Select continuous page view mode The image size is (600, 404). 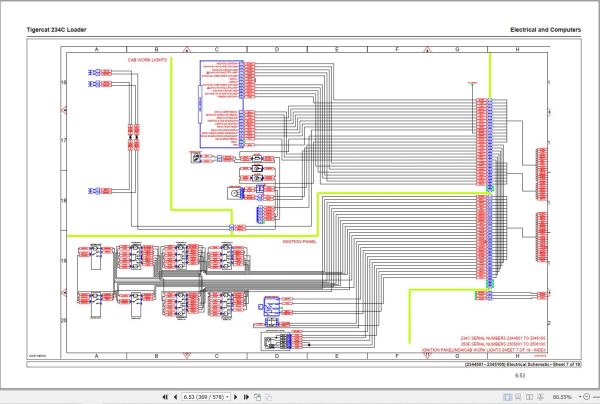(x=518, y=397)
